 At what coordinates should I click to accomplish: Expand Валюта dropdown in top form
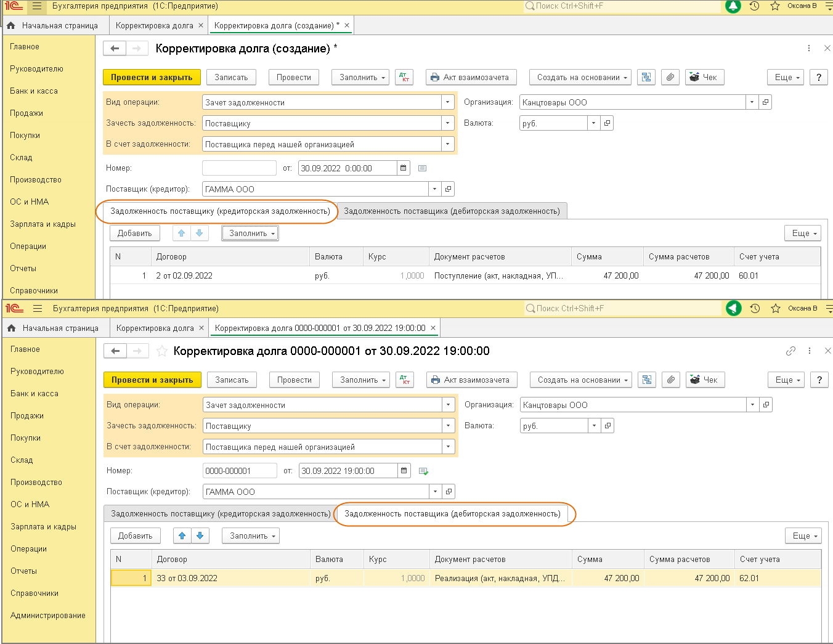point(593,123)
